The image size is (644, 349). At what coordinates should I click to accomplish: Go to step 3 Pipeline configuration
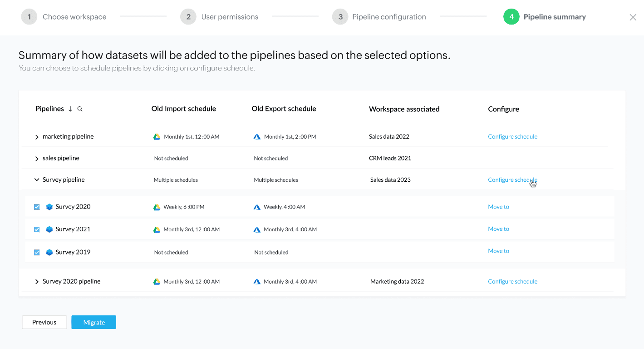coord(340,17)
